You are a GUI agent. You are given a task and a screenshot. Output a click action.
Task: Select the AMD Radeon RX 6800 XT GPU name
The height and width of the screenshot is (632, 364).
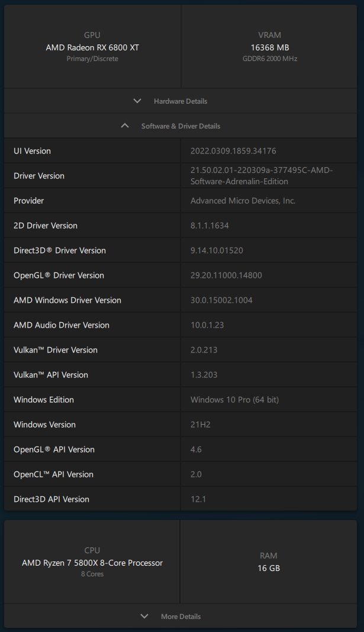[x=92, y=47]
